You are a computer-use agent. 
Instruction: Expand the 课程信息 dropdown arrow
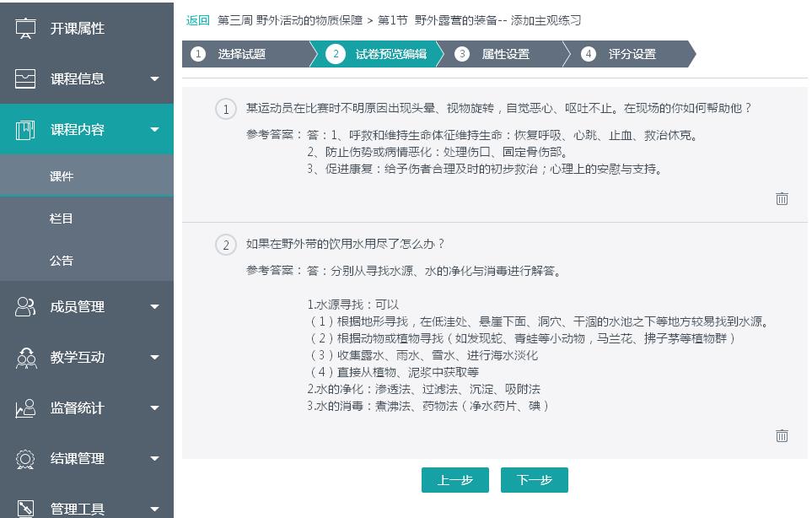[x=154, y=79]
